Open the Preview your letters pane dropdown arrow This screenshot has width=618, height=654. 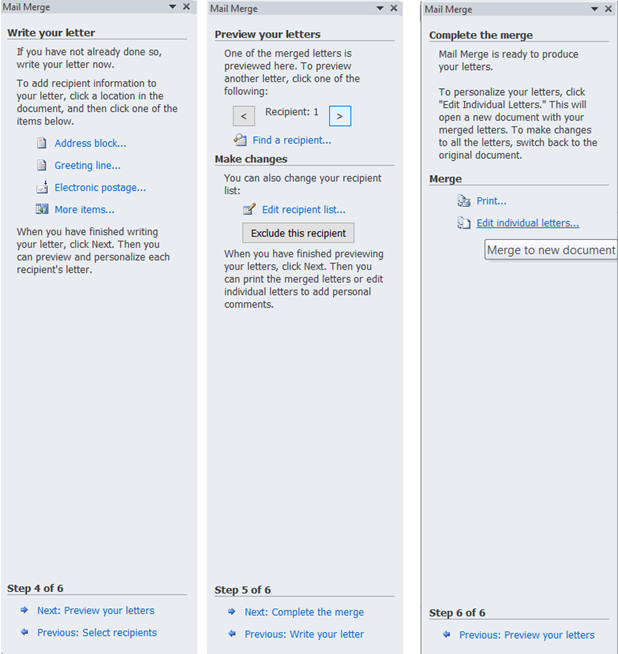(380, 8)
